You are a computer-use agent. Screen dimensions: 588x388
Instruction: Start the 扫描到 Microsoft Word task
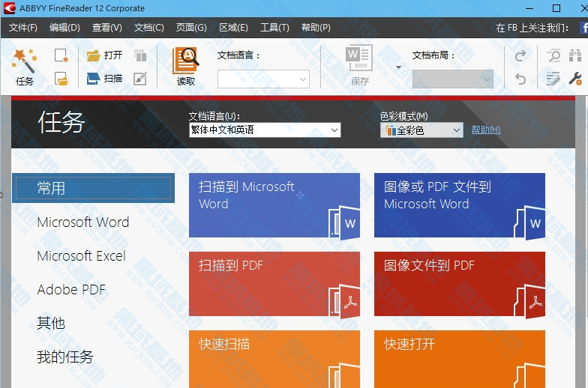(274, 205)
